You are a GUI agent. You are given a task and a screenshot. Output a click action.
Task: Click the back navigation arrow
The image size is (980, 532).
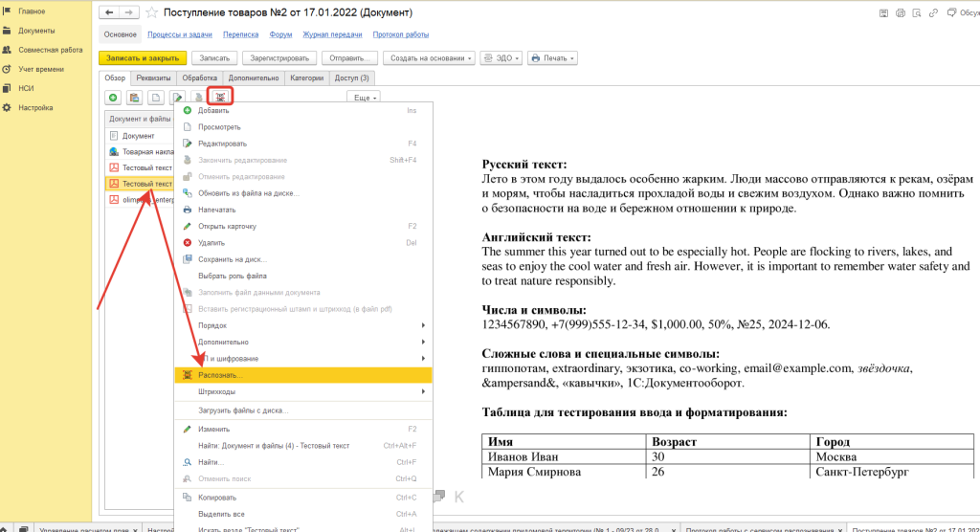point(110,13)
